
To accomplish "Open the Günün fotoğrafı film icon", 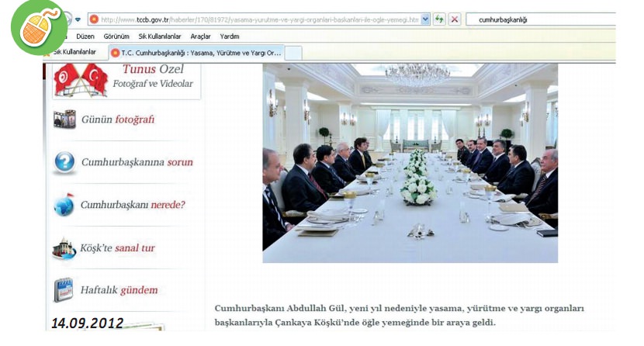I will pyautogui.click(x=64, y=119).
